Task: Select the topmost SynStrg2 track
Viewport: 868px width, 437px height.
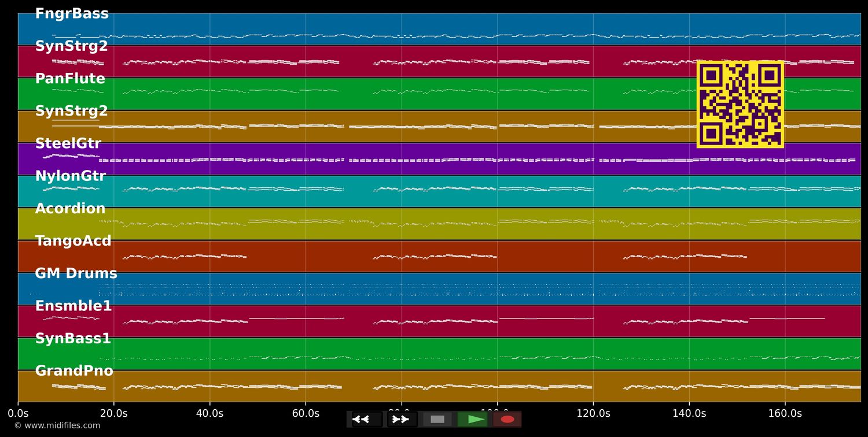Action: coord(72,46)
